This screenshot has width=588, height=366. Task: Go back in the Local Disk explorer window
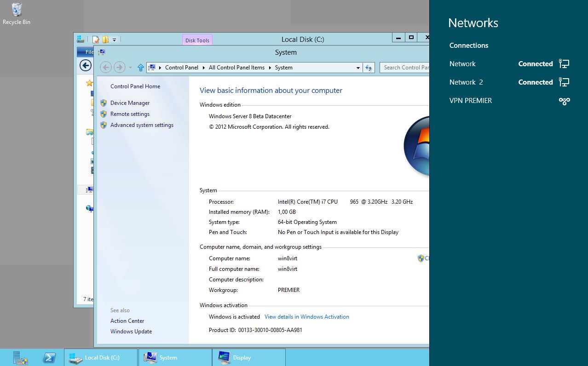[86, 65]
